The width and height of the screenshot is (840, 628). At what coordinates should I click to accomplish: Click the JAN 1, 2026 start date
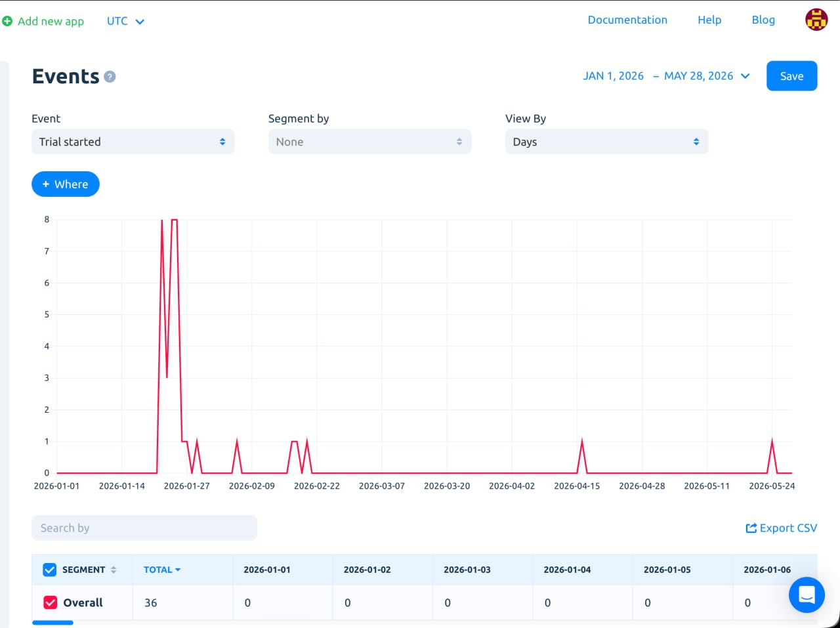click(613, 76)
